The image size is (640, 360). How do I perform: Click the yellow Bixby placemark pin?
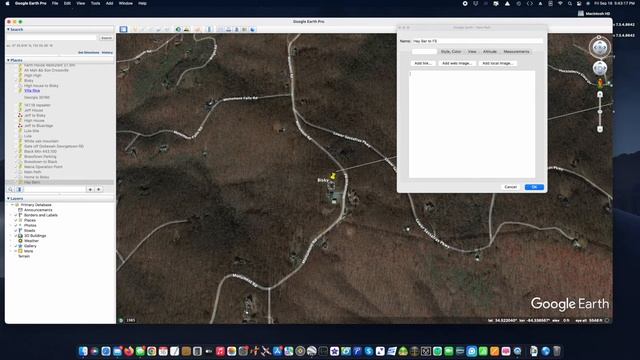(333, 176)
